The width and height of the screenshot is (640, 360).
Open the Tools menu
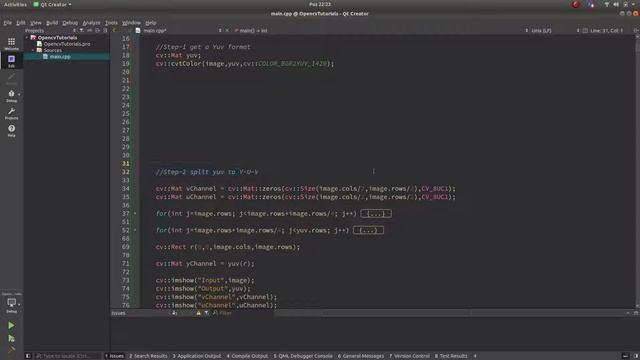111,23
